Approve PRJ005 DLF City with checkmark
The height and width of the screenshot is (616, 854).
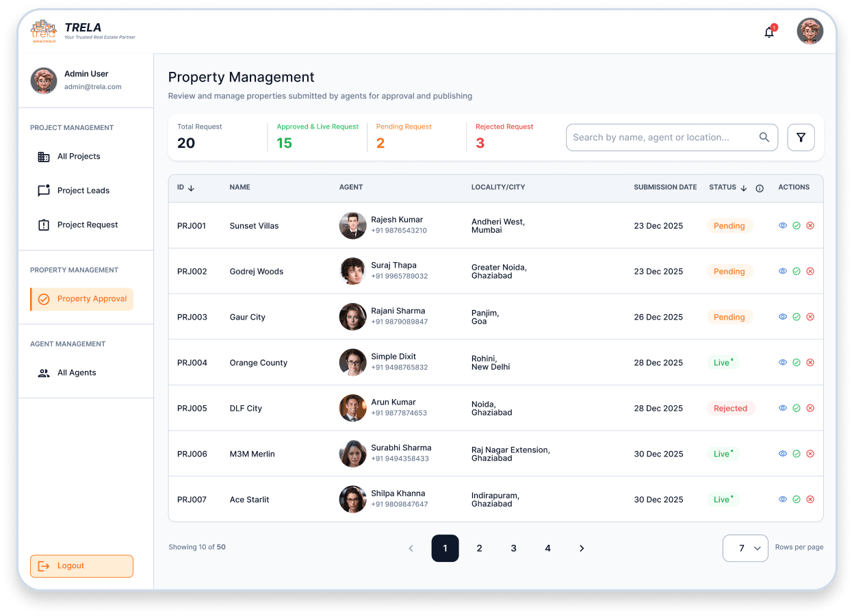pos(797,408)
